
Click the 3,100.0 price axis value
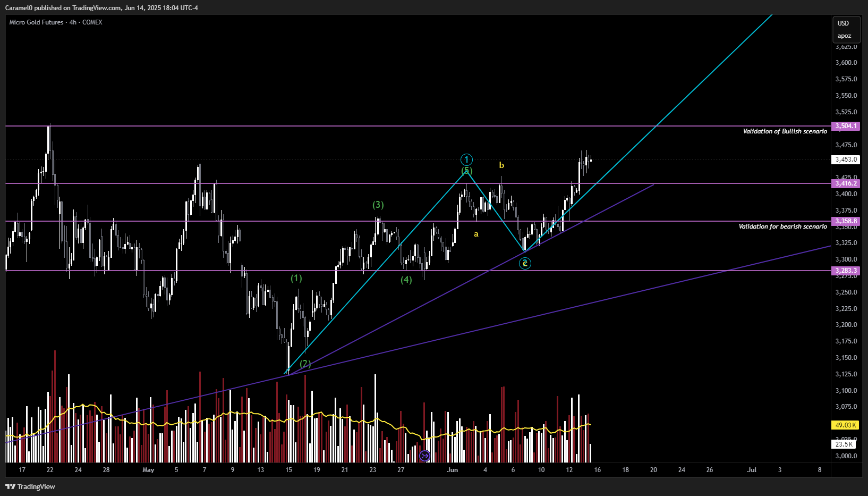coord(846,391)
